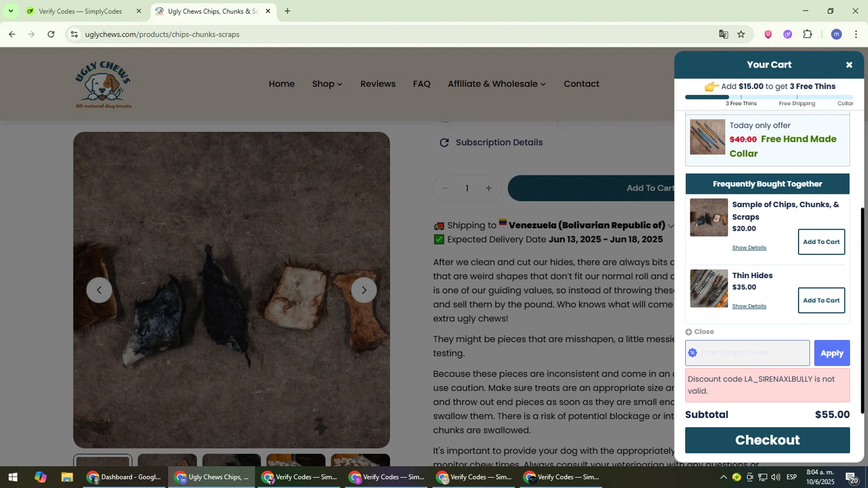868x488 pixels.
Task: Open the Reviews page
Action: pyautogui.click(x=378, y=84)
